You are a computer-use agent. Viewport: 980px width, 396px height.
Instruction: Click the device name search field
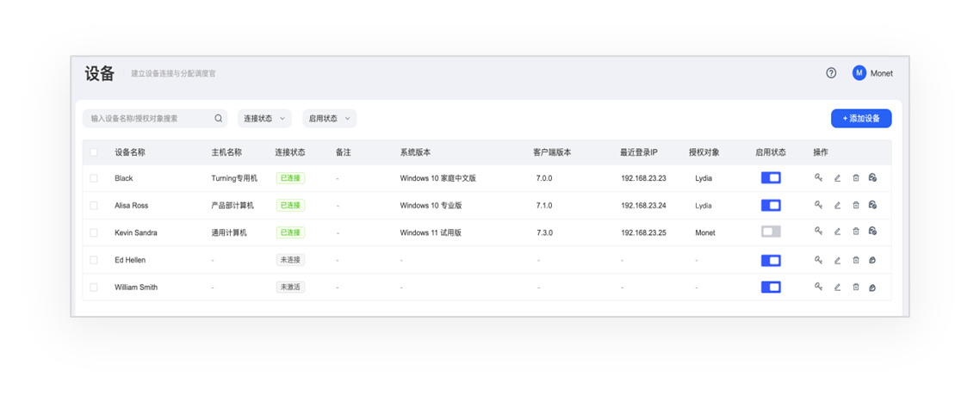pyautogui.click(x=146, y=119)
